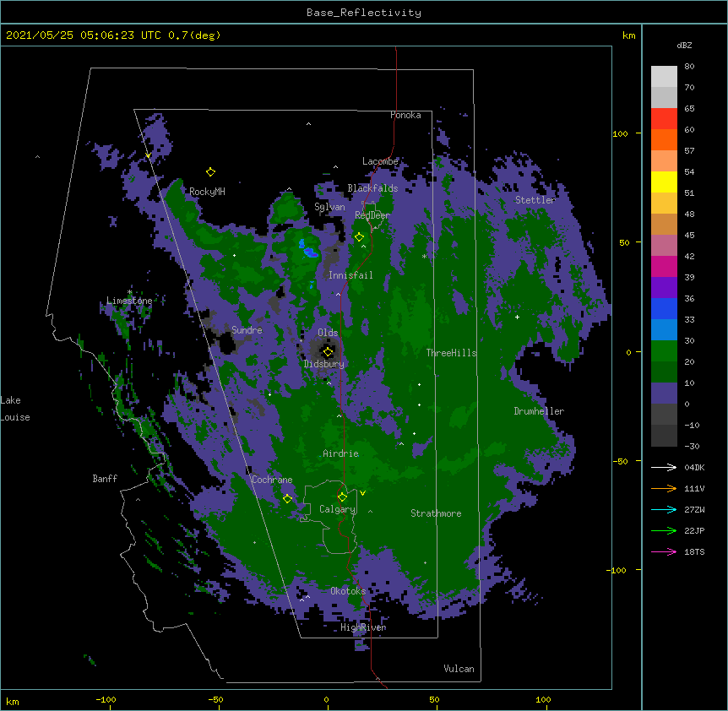Select the yellow diamond marker below Cochrane
The height and width of the screenshot is (711, 728).
(x=287, y=499)
